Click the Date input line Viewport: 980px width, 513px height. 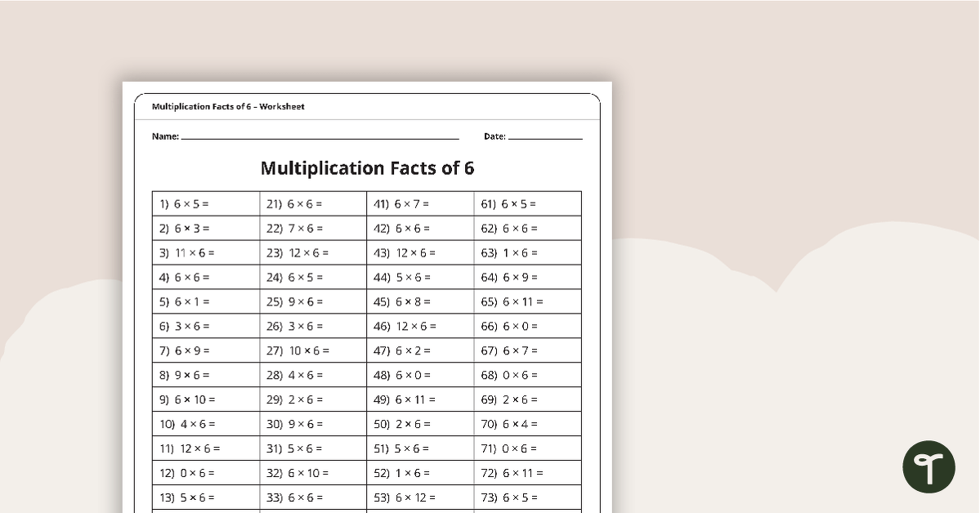[545, 138]
